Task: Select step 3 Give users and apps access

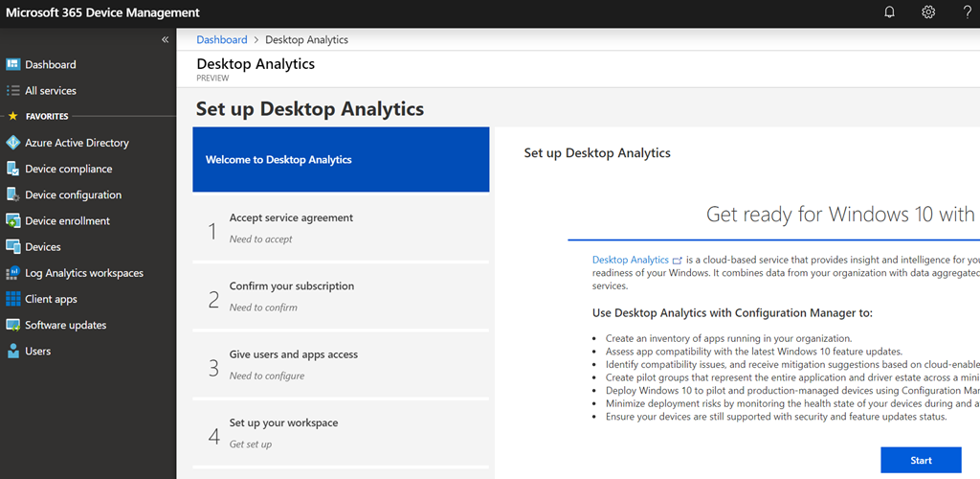Action: point(341,364)
